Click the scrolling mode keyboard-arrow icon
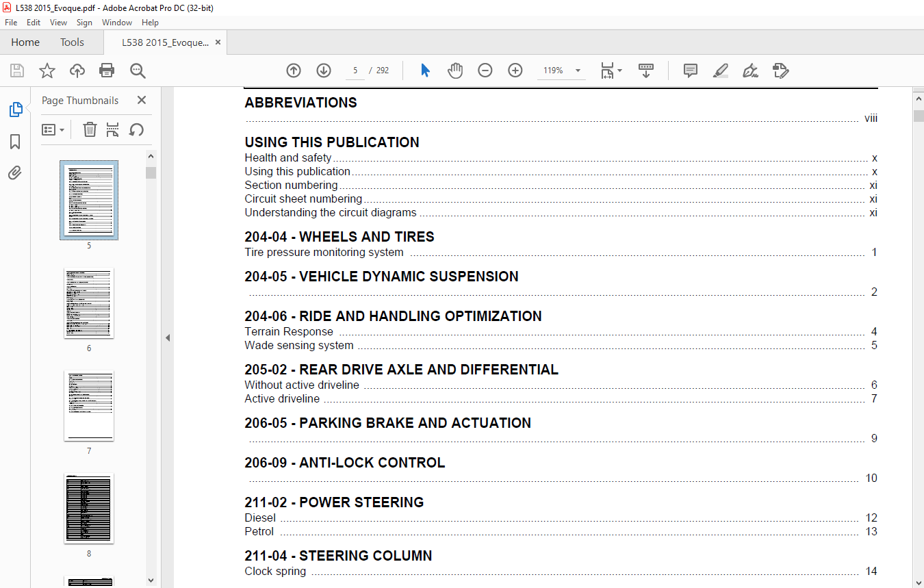 pyautogui.click(x=646, y=71)
